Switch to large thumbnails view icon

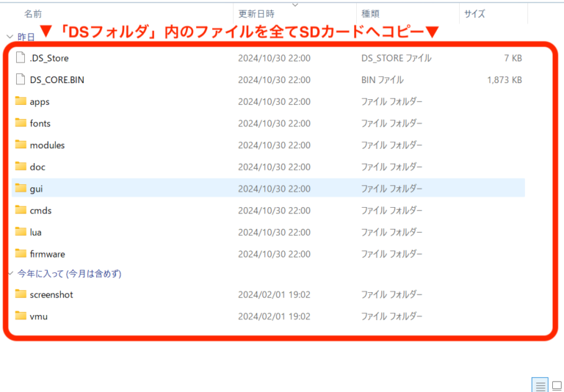pyautogui.click(x=556, y=385)
